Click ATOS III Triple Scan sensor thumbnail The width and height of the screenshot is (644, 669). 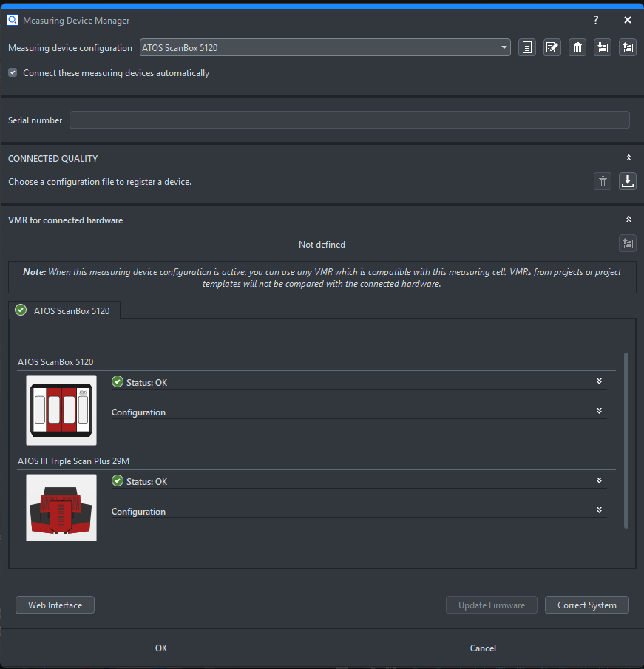pos(61,508)
